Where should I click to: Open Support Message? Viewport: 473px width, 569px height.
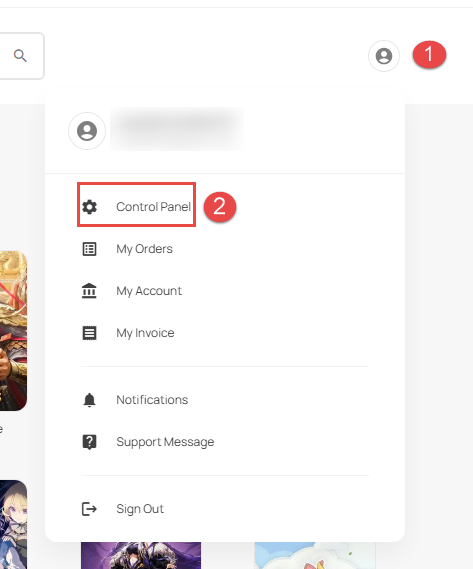tap(165, 442)
